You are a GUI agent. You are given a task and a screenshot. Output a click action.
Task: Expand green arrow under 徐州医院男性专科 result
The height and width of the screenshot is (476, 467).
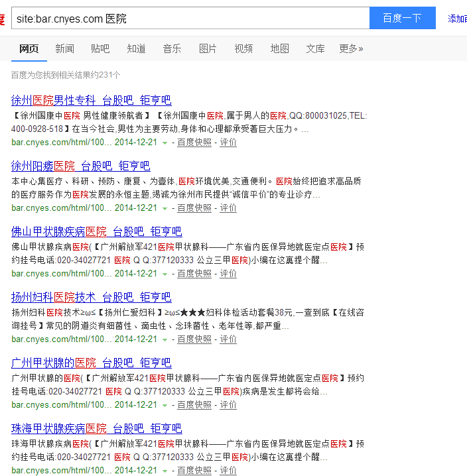[x=165, y=143]
